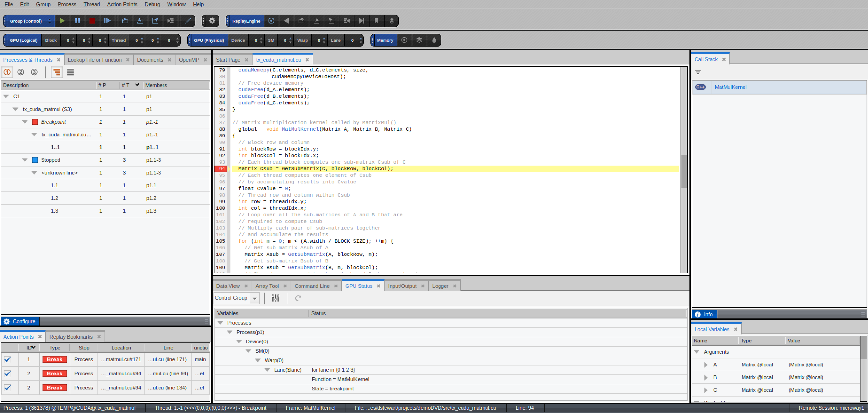This screenshot has height=413, width=868.
Task: Toggle the flat list view icon
Action: [x=70, y=72]
